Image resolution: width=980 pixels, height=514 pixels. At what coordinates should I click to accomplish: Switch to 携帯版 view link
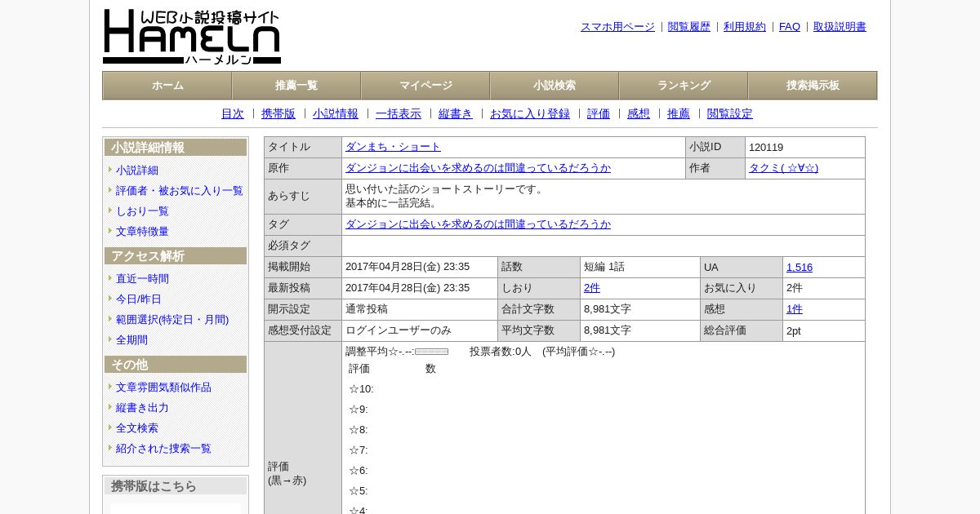(278, 114)
